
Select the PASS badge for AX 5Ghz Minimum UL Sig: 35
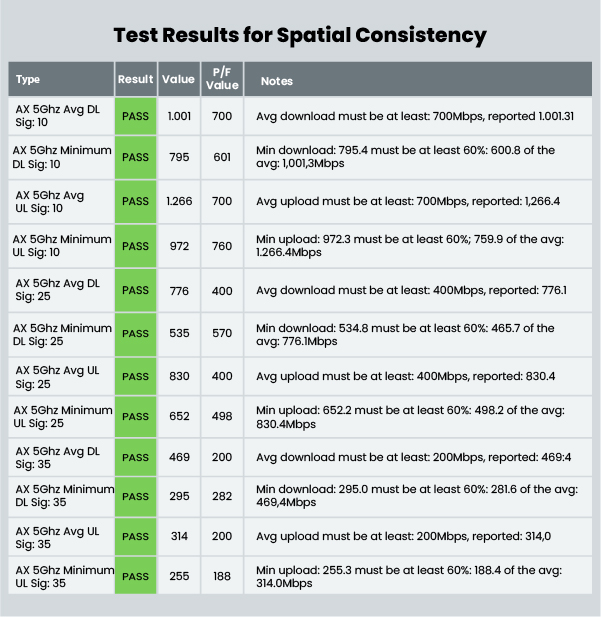click(135, 576)
